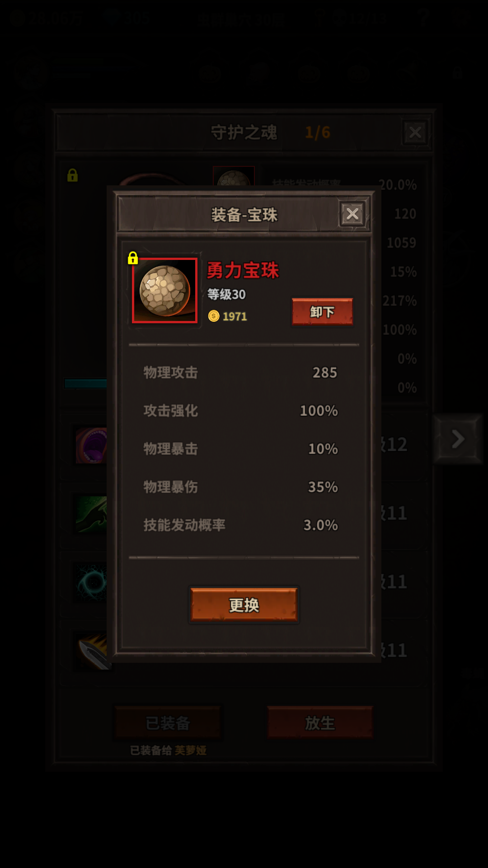Image resolution: width=488 pixels, height=868 pixels.
Task: Close the 装备-宝珠 dialog
Action: [x=352, y=214]
